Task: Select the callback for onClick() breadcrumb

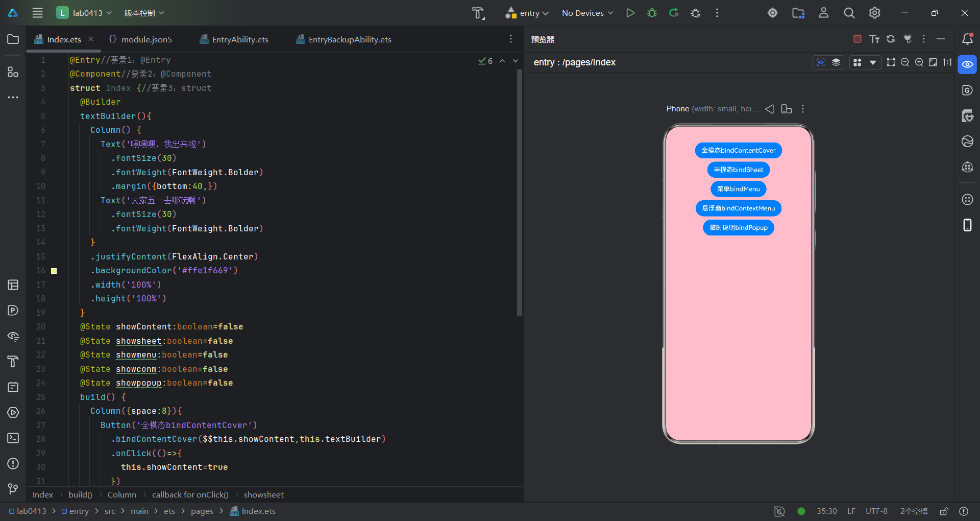Action: pos(190,494)
